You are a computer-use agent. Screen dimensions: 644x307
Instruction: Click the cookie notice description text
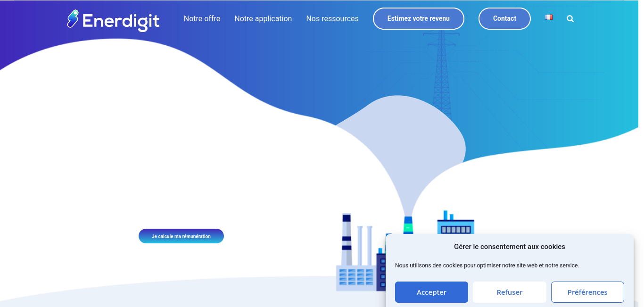point(487,266)
